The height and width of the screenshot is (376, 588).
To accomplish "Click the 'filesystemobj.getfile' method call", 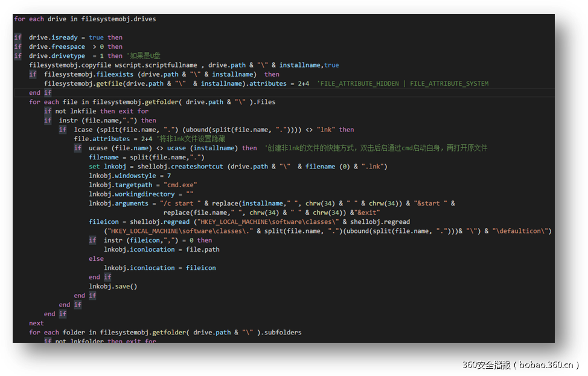I will (83, 84).
